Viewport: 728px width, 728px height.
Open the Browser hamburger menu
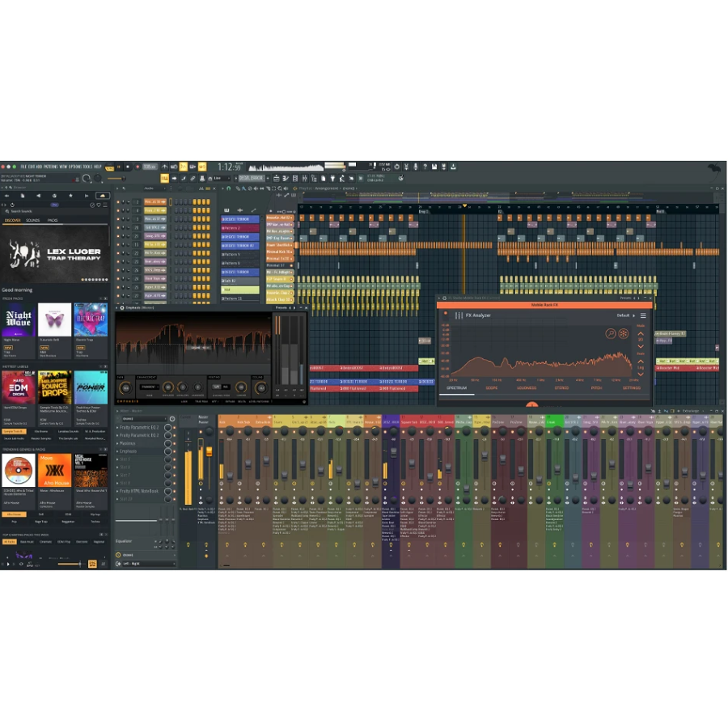pyautogui.click(x=105, y=205)
